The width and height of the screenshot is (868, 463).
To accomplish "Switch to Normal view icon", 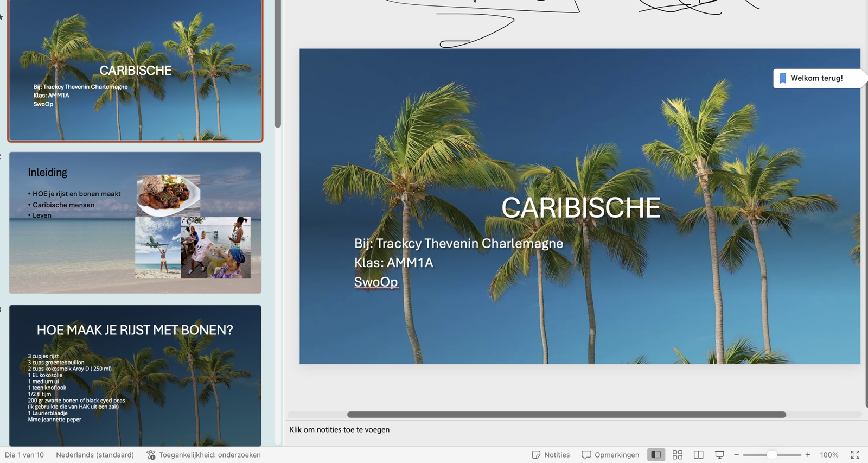I will [x=656, y=455].
